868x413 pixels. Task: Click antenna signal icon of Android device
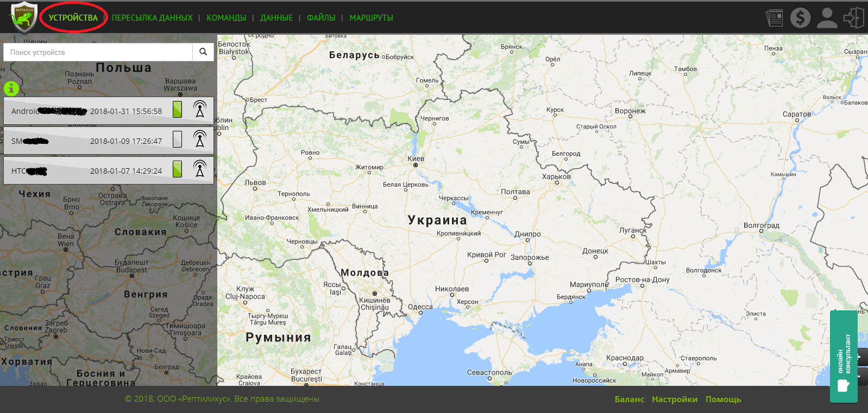[x=200, y=109]
